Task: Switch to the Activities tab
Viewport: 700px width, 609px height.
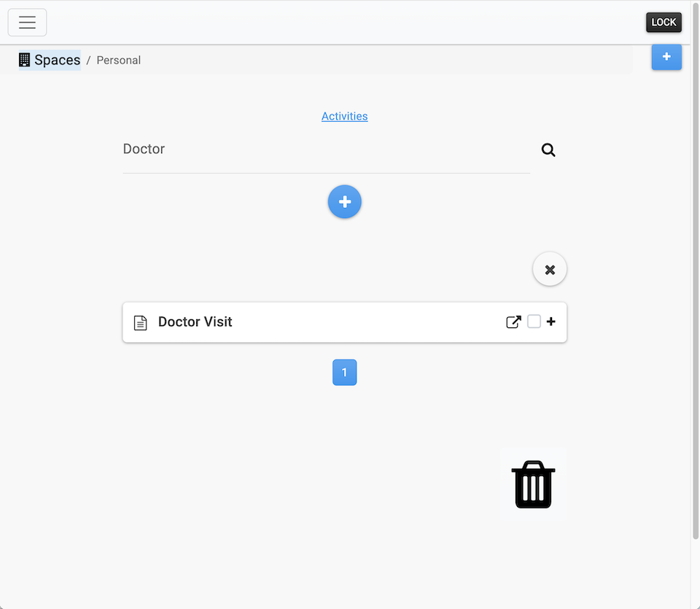Action: pos(344,116)
